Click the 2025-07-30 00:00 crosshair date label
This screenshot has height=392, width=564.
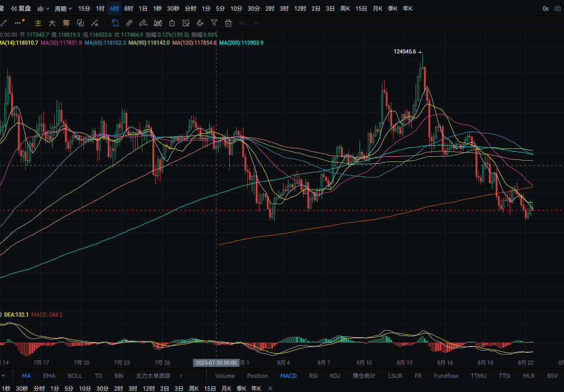216,363
